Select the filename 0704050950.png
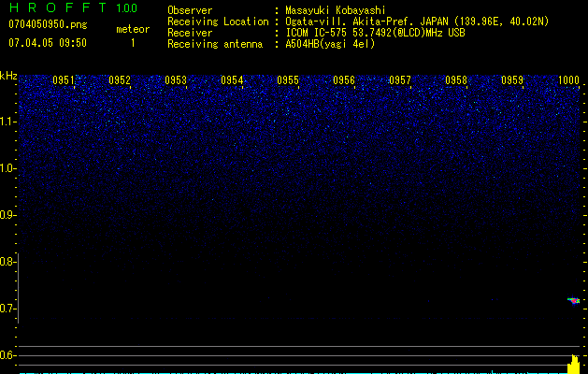The width and height of the screenshot is (588, 374). pyautogui.click(x=48, y=24)
